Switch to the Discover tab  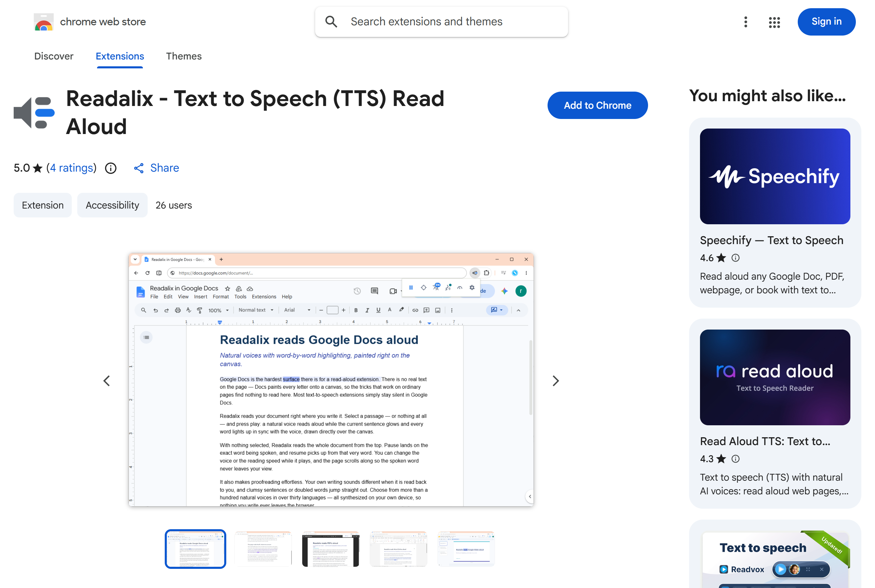click(54, 56)
